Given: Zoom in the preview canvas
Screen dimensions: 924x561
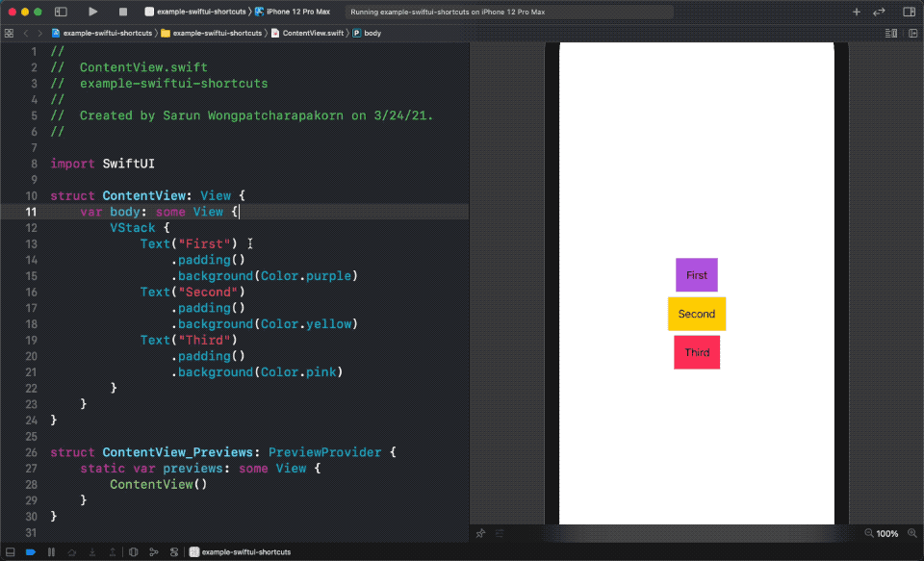Looking at the screenshot, I should point(912,533).
